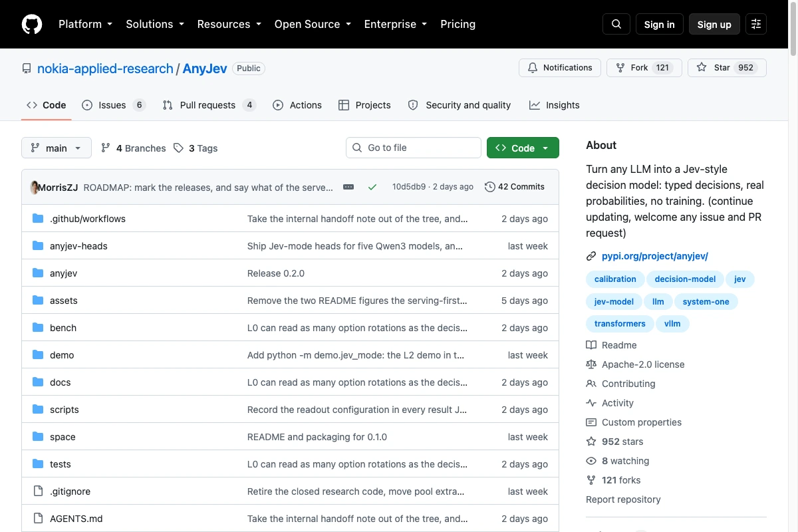
Task: Go to the Actions tab
Action: point(297,105)
